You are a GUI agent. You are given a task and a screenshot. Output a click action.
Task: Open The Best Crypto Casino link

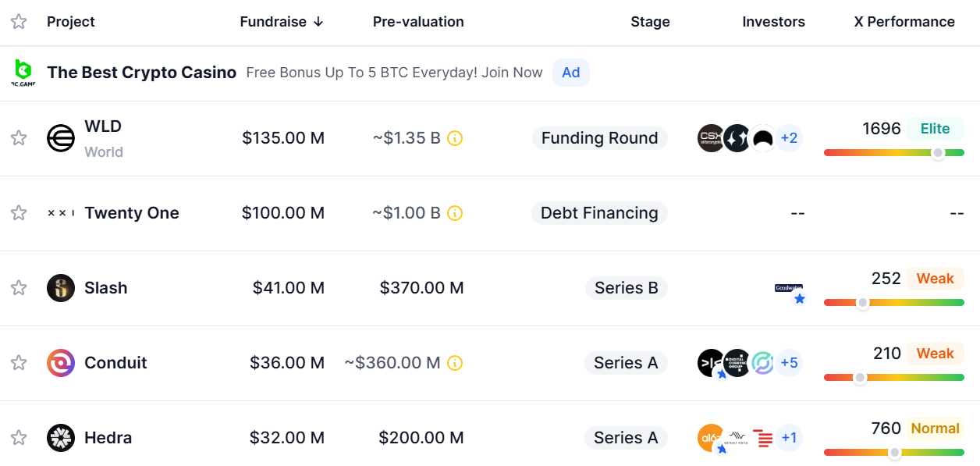tap(141, 73)
